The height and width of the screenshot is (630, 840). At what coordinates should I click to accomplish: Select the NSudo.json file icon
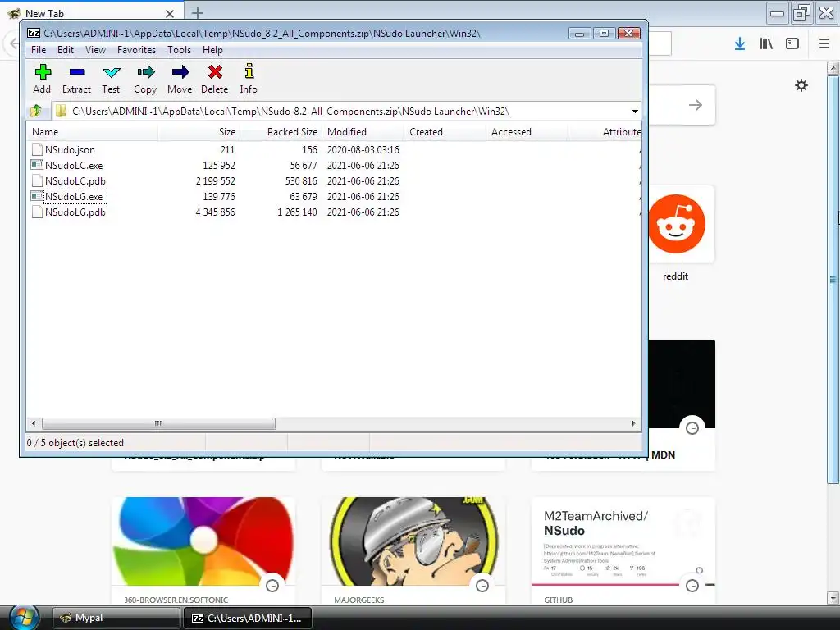(37, 149)
